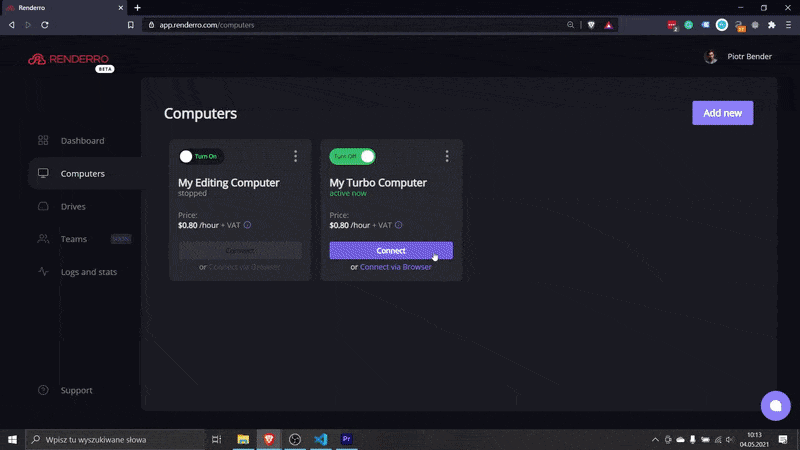Click the Windows taskbar search box
Screen dimensions: 800x450
115,439
